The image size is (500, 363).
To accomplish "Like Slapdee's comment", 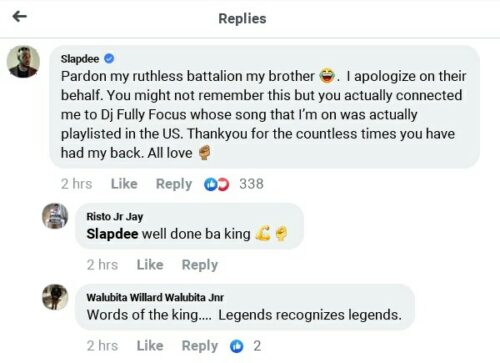I will tap(124, 184).
